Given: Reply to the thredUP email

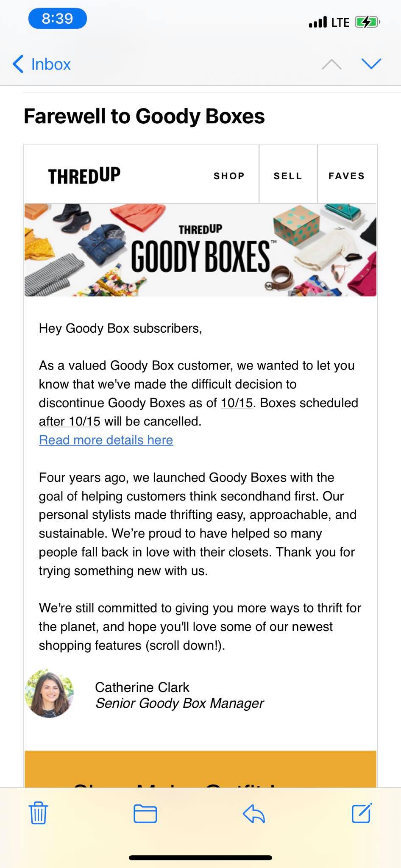Looking at the screenshot, I should [x=253, y=813].
